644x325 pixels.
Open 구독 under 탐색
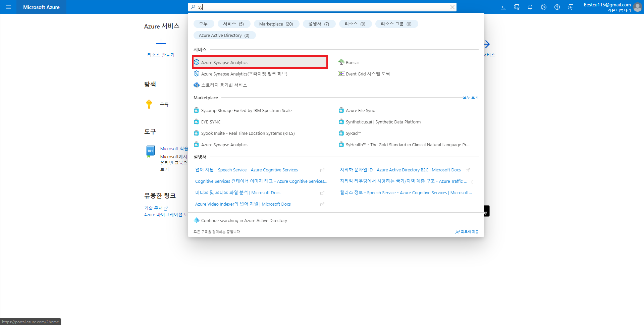164,105
